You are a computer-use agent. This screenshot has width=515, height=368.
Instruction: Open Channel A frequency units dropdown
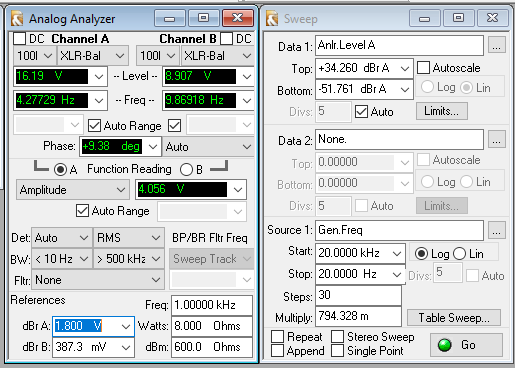[x=99, y=100]
